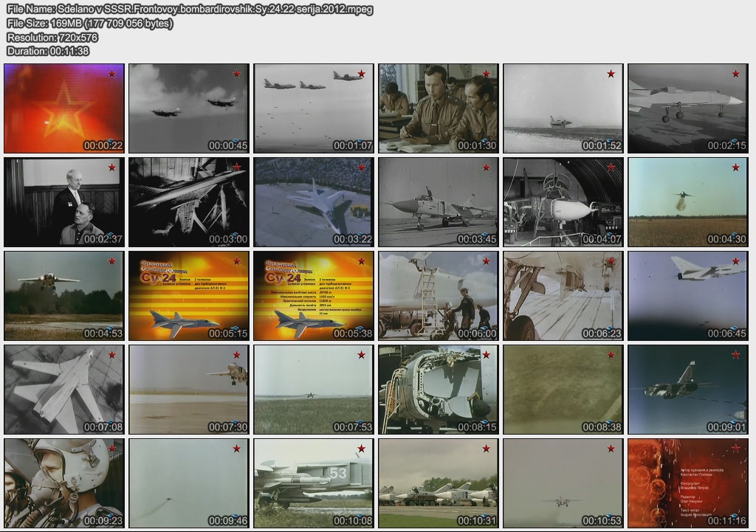The height and width of the screenshot is (532, 756).
Task: Open the top-down jet thumbnail at 00:07:08
Action: 63,390
